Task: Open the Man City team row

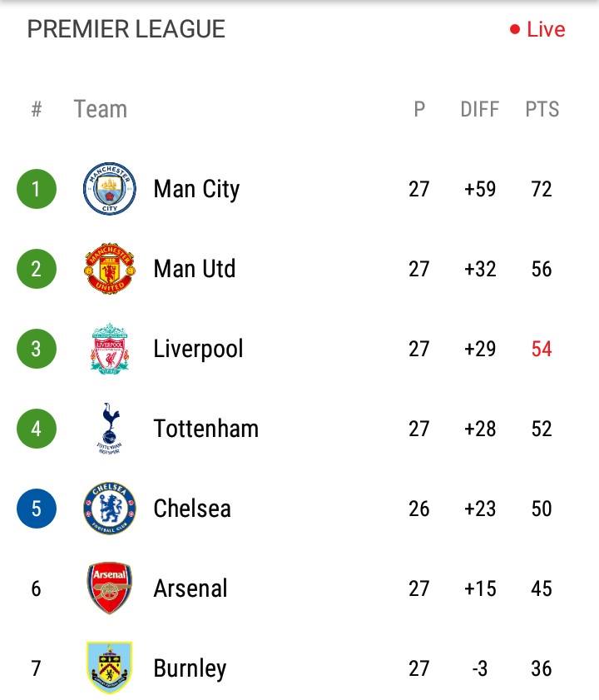Action: (299, 189)
